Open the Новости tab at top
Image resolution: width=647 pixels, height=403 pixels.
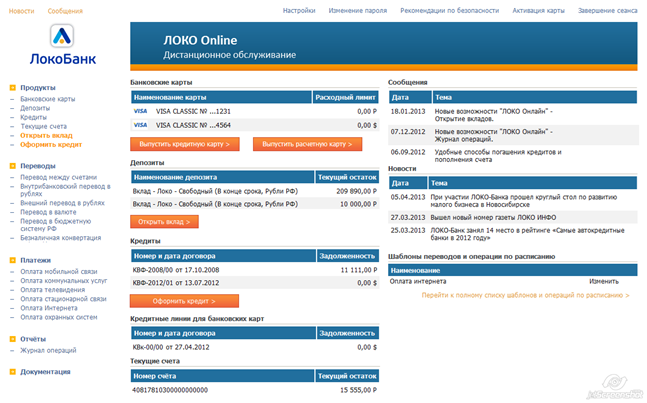pyautogui.click(x=21, y=10)
